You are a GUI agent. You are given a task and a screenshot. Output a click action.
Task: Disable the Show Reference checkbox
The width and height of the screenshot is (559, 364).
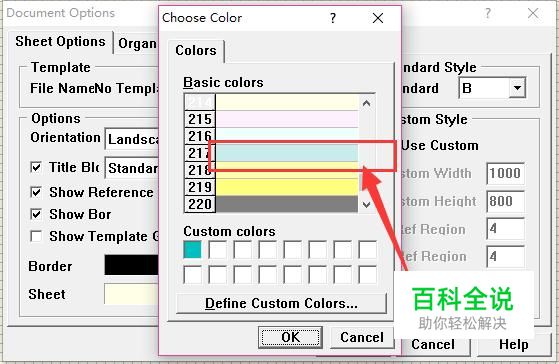point(36,192)
